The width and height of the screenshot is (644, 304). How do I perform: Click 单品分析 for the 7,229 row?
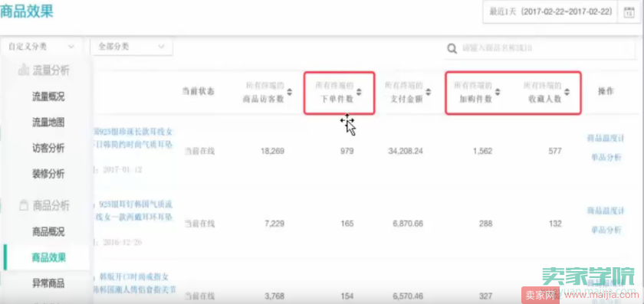coord(606,230)
